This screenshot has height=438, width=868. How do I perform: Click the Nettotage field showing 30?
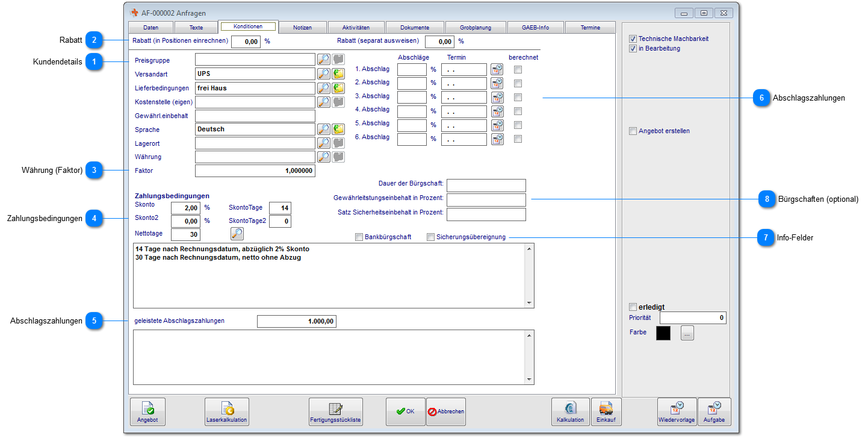click(186, 234)
